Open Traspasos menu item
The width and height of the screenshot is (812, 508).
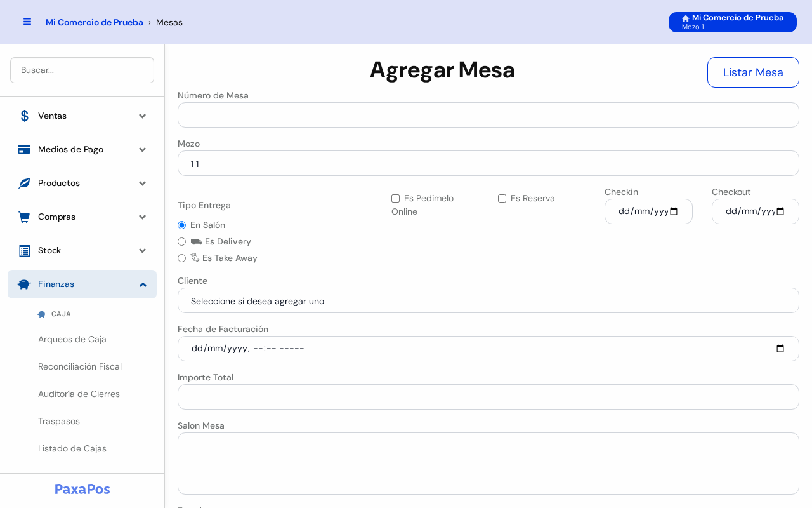[x=59, y=421]
